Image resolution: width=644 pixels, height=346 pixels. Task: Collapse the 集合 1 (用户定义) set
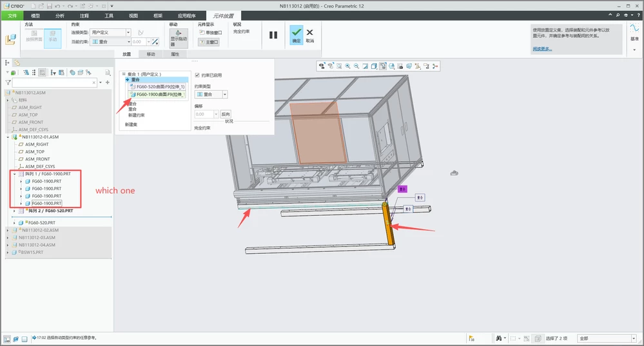(124, 74)
